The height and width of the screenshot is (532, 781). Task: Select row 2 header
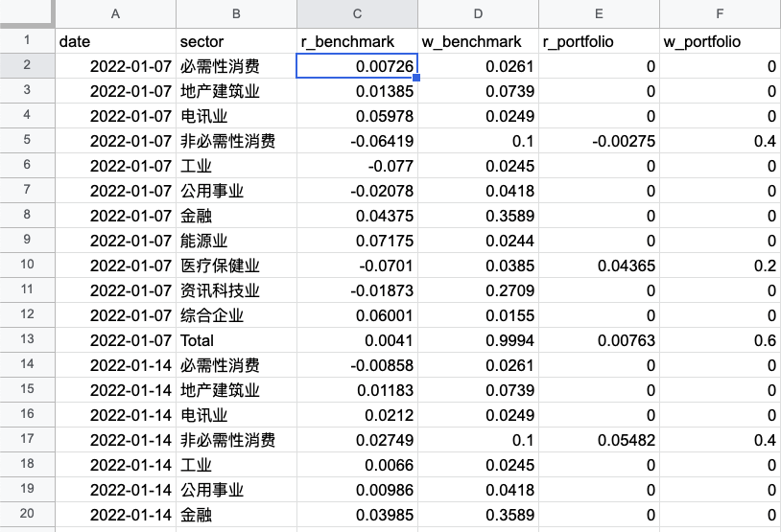(x=28, y=66)
